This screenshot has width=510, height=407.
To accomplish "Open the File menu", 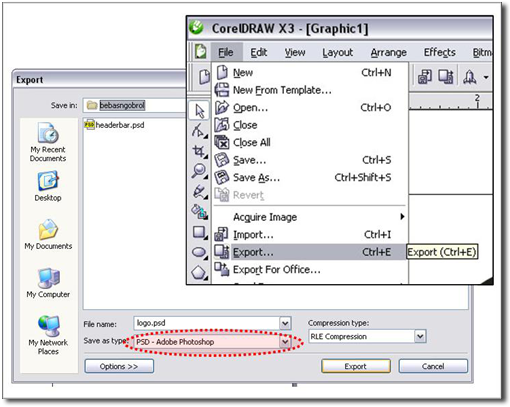I will pyautogui.click(x=226, y=52).
